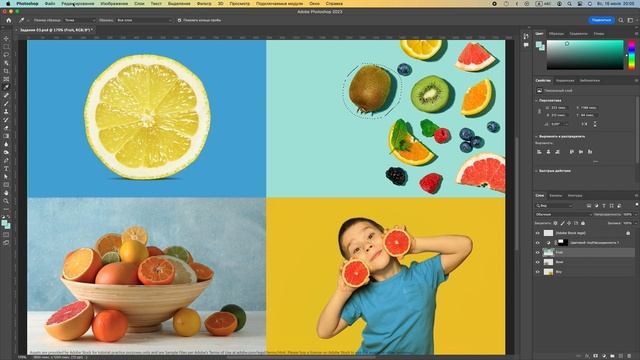The height and width of the screenshot is (360, 640).
Task: Add a layer mask icon
Action: (596, 356)
